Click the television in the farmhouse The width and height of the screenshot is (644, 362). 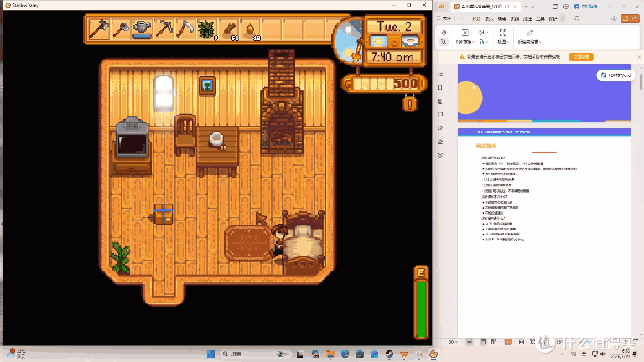(x=132, y=139)
